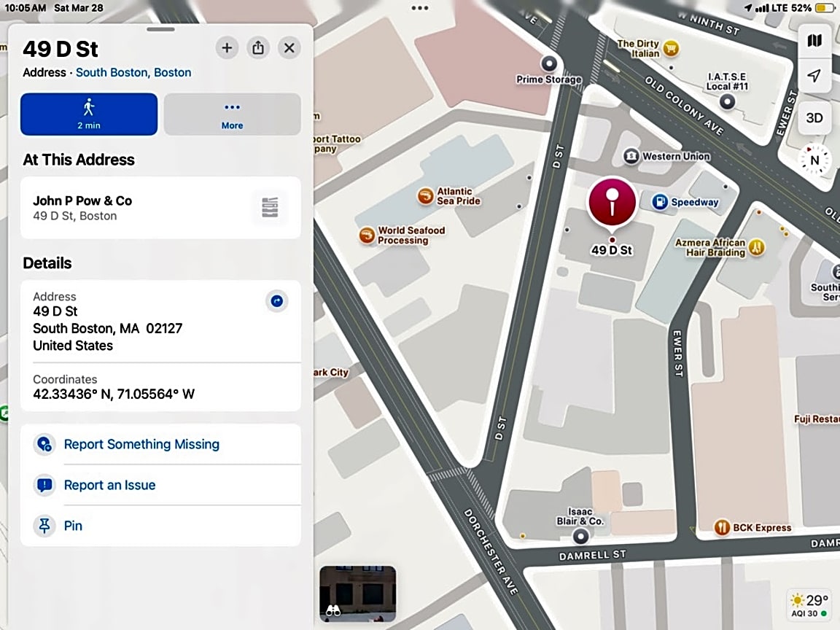Open the share sheet for 49 D St
The width and height of the screenshot is (840, 630).
(258, 48)
